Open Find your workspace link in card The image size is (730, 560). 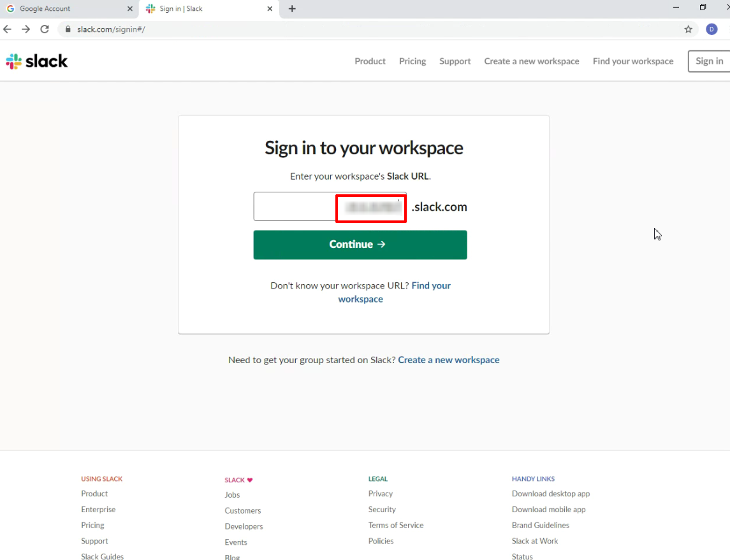430,285
